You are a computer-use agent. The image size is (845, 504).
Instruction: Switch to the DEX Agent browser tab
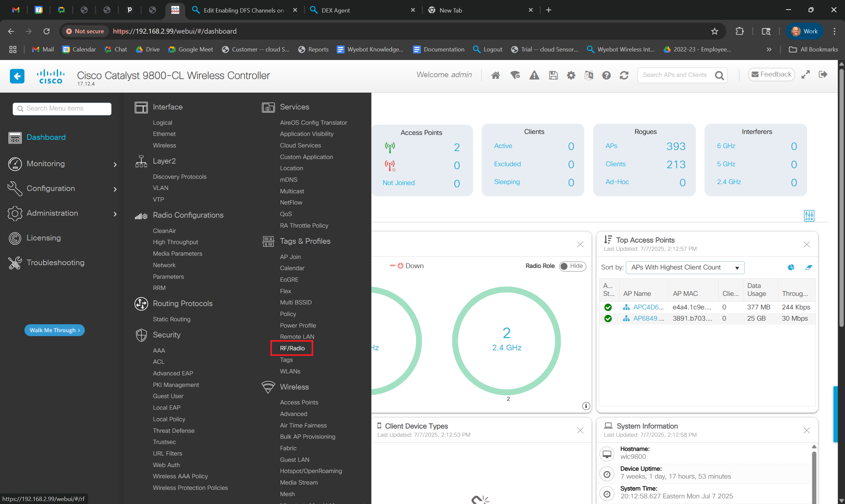coord(363,10)
